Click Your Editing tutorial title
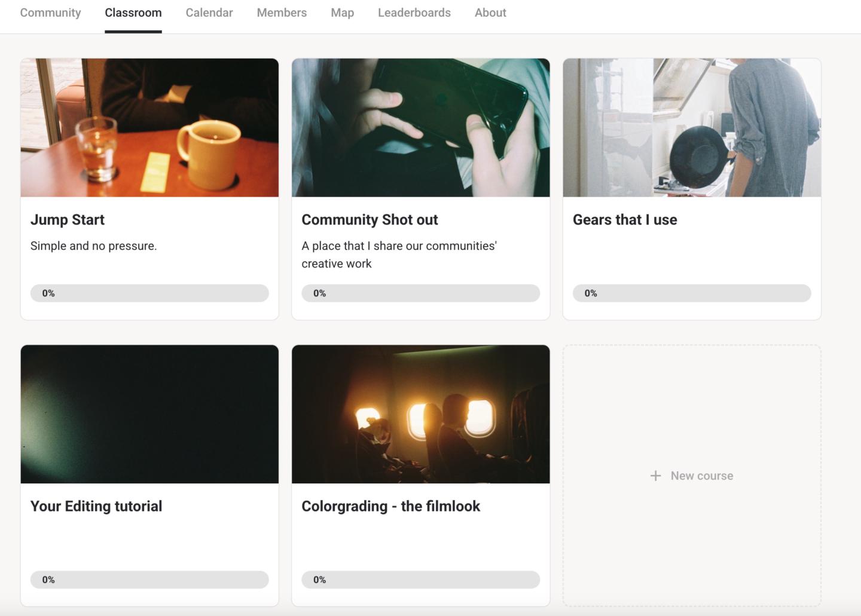Screen dimensions: 861x616 click(96, 506)
